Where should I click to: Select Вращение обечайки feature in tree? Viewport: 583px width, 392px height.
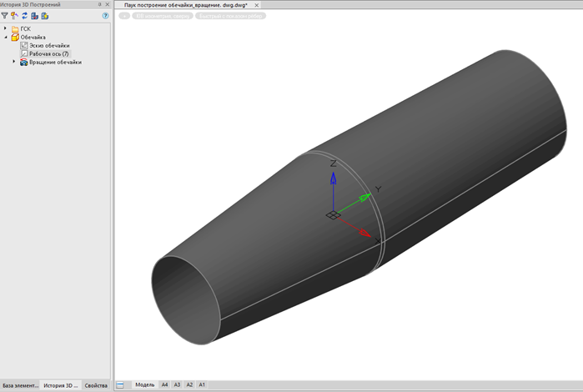(x=54, y=62)
